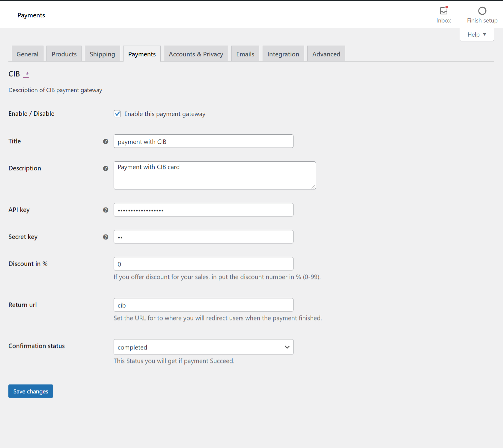Click the Description of CIB payment gateway text
503x448 pixels.
click(x=55, y=90)
